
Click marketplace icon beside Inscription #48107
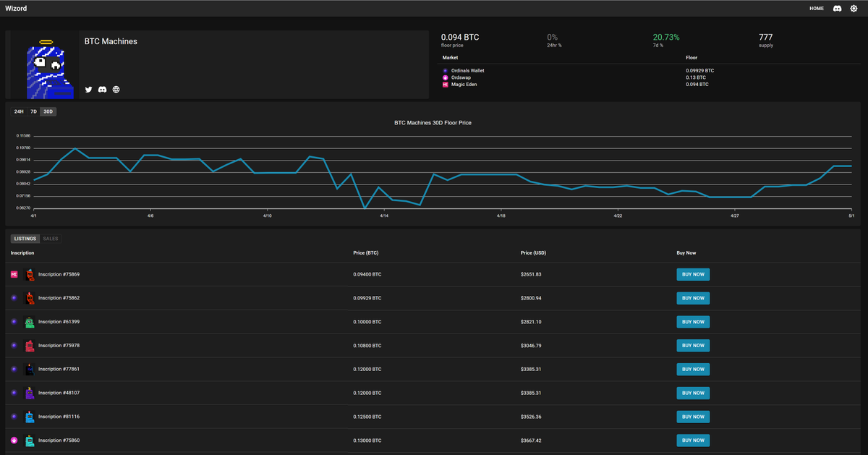coord(14,393)
